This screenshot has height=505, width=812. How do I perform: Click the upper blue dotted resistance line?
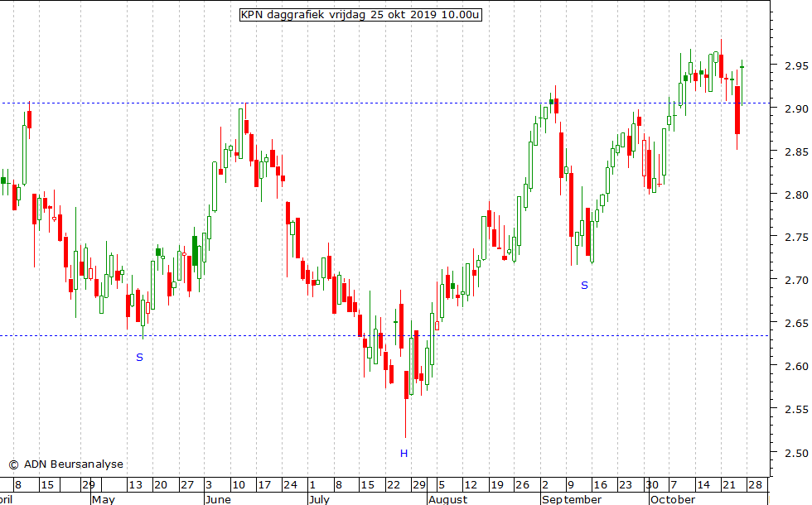coord(384,103)
